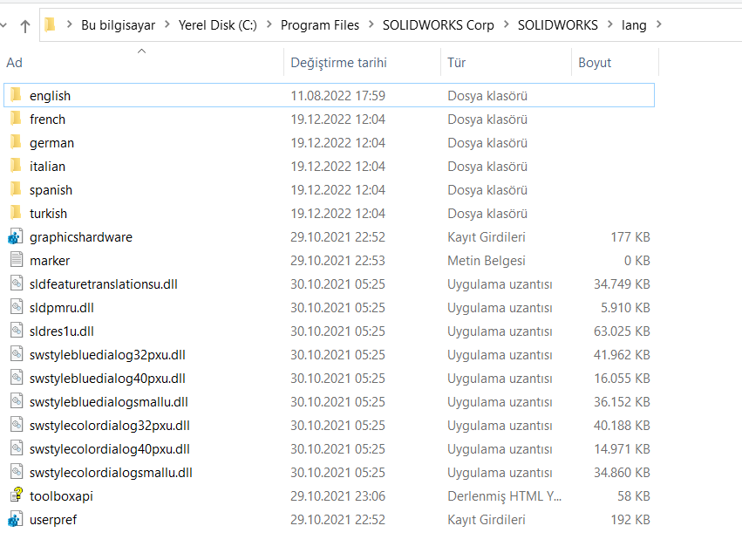
Task: Go to SOLIDWORKS breadcrumb folder
Action: tap(558, 25)
